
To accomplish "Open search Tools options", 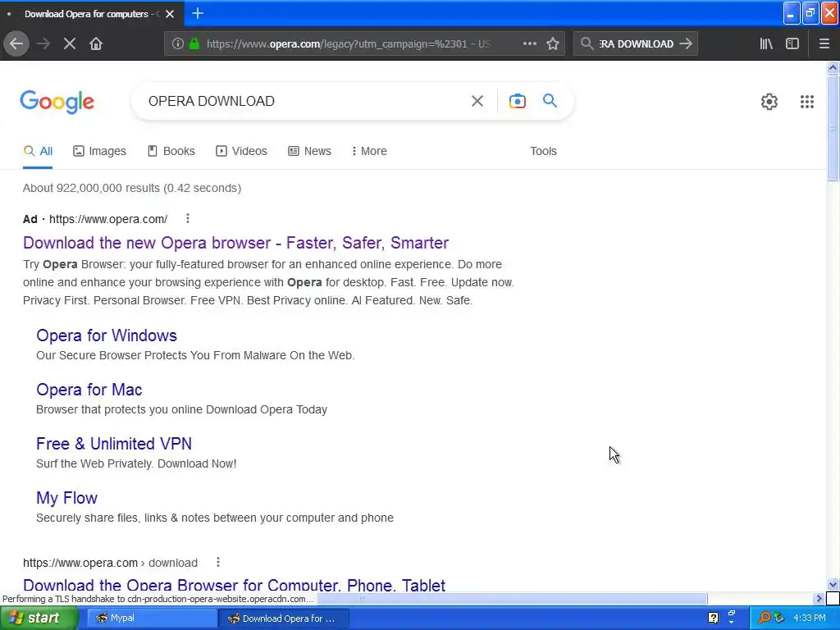I will click(x=543, y=151).
